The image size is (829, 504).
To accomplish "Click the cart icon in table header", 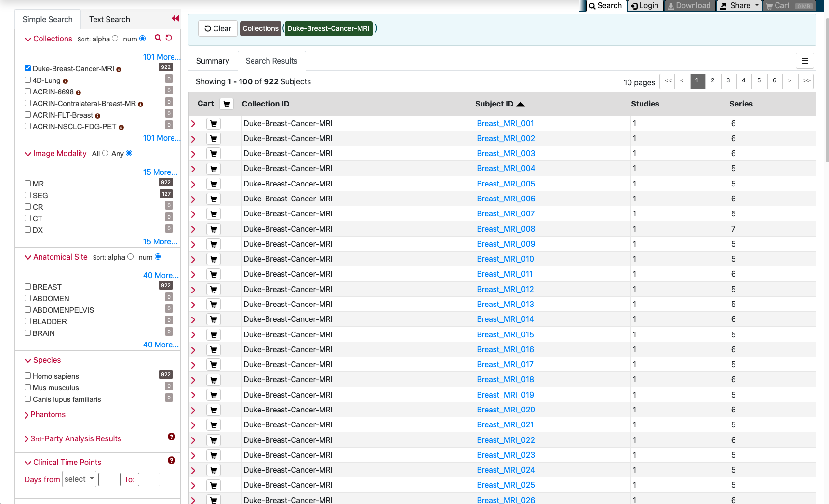I will pos(227,104).
